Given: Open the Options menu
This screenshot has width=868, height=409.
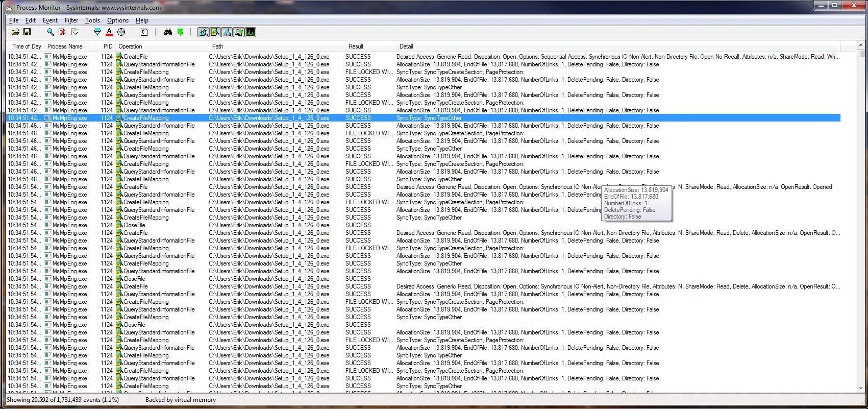Looking at the screenshot, I should [118, 20].
